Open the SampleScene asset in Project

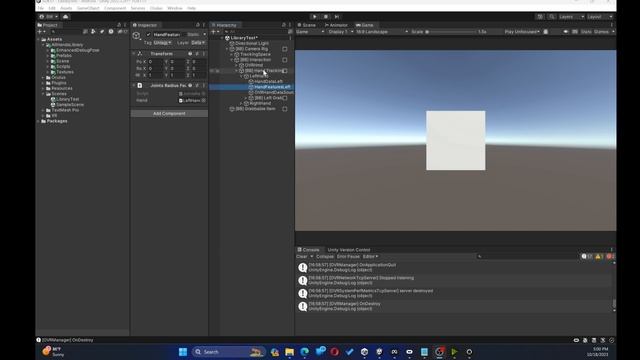coord(70,105)
